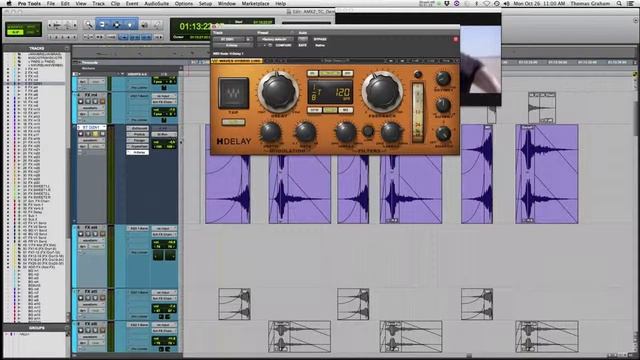The width and height of the screenshot is (640, 360).
Task: Select the Pencil tool in toolbar
Action: pyautogui.click(x=157, y=25)
